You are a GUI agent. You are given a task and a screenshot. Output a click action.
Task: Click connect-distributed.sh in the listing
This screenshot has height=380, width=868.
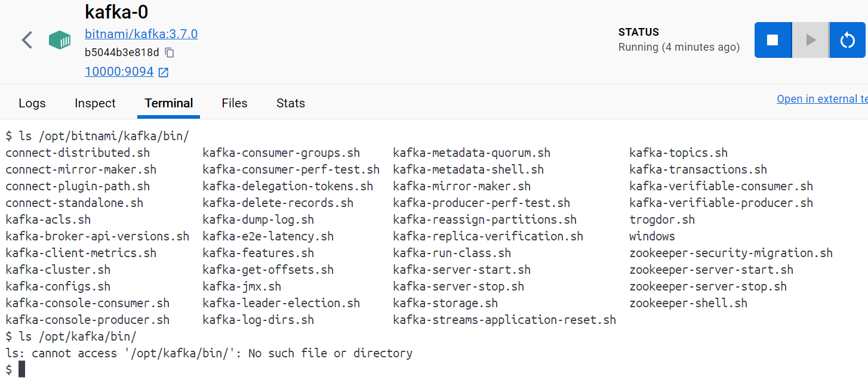[78, 153]
